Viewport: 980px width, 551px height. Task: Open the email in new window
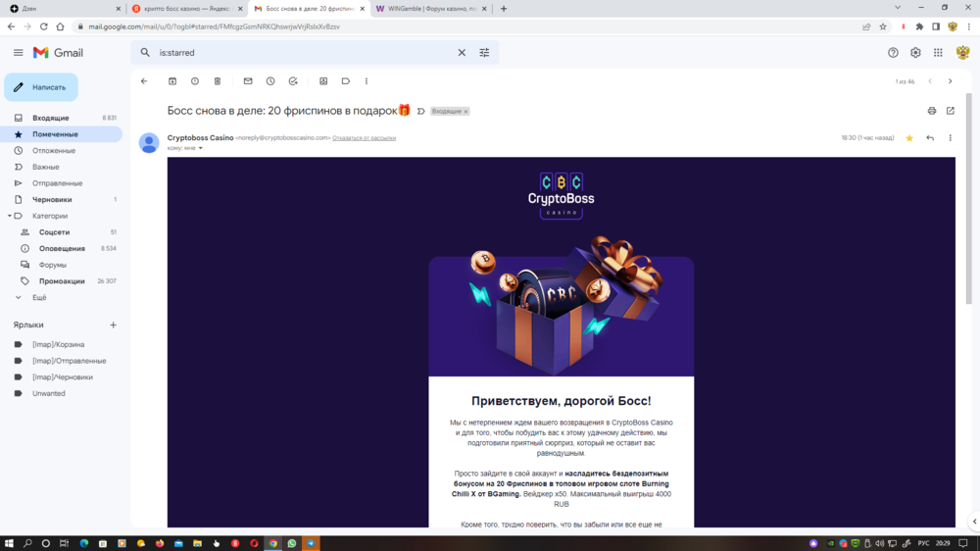[950, 111]
